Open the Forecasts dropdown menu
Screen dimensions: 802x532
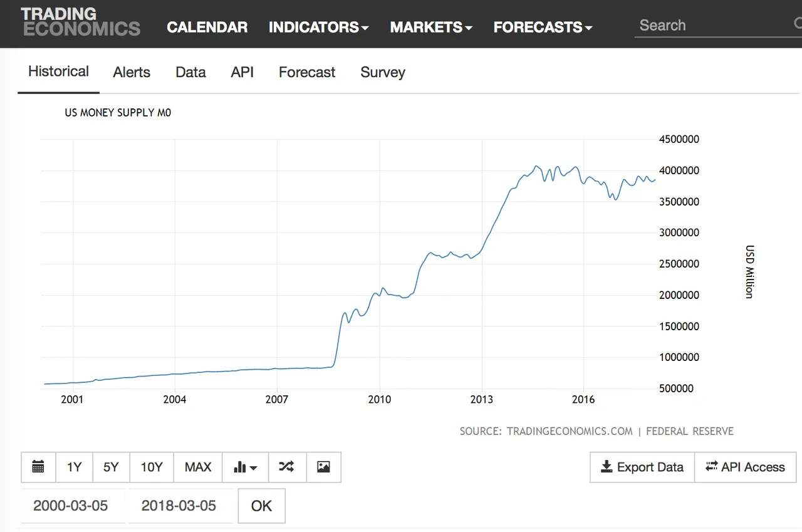tap(543, 27)
